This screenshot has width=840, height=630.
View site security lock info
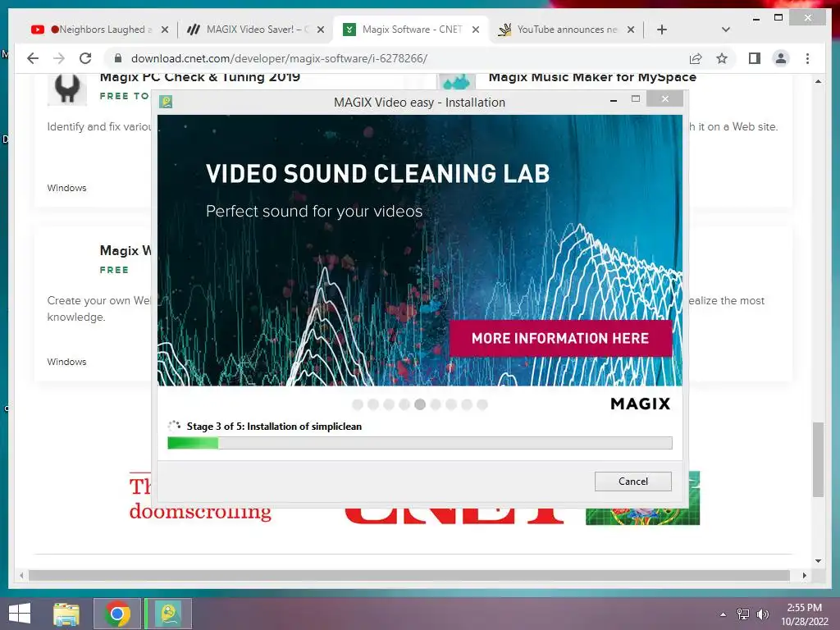(118, 58)
